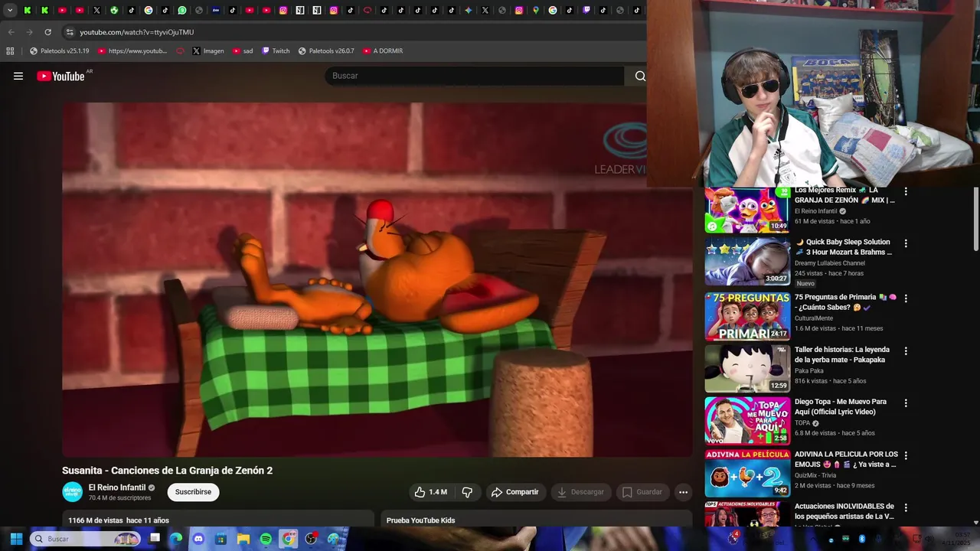
Task: Open the YouTube guide hamburger menu
Action: click(x=18, y=76)
